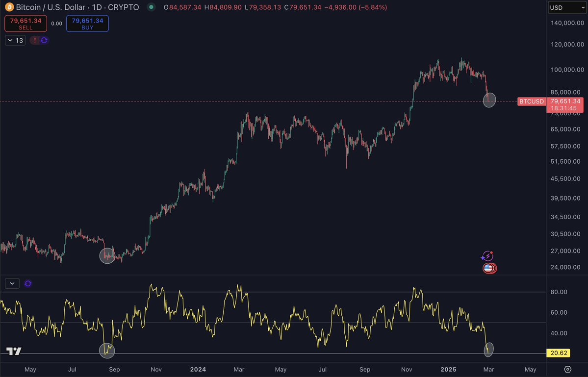588x377 pixels.
Task: Click the yellow 20.62 RSI value label
Action: click(559, 352)
